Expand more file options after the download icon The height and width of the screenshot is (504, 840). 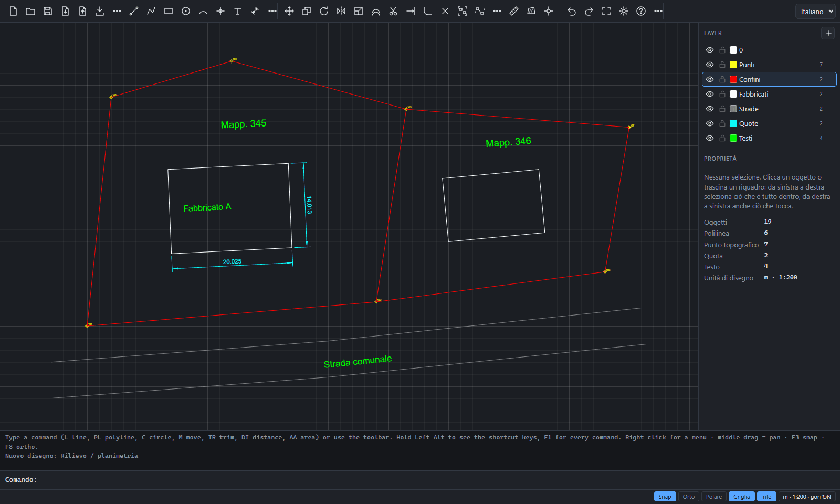pos(117,11)
